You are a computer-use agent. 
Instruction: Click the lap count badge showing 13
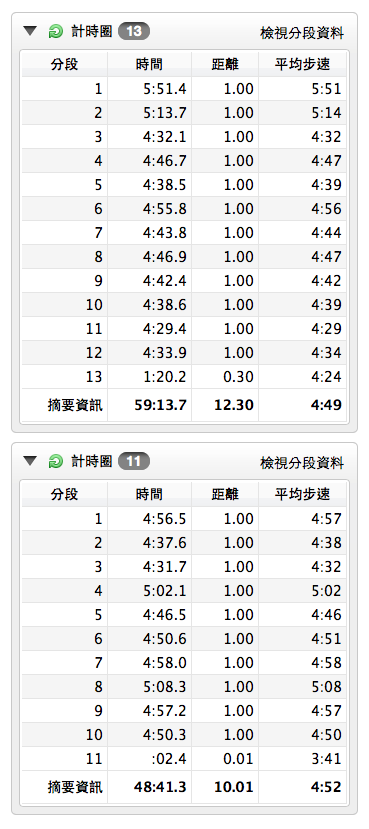(134, 32)
